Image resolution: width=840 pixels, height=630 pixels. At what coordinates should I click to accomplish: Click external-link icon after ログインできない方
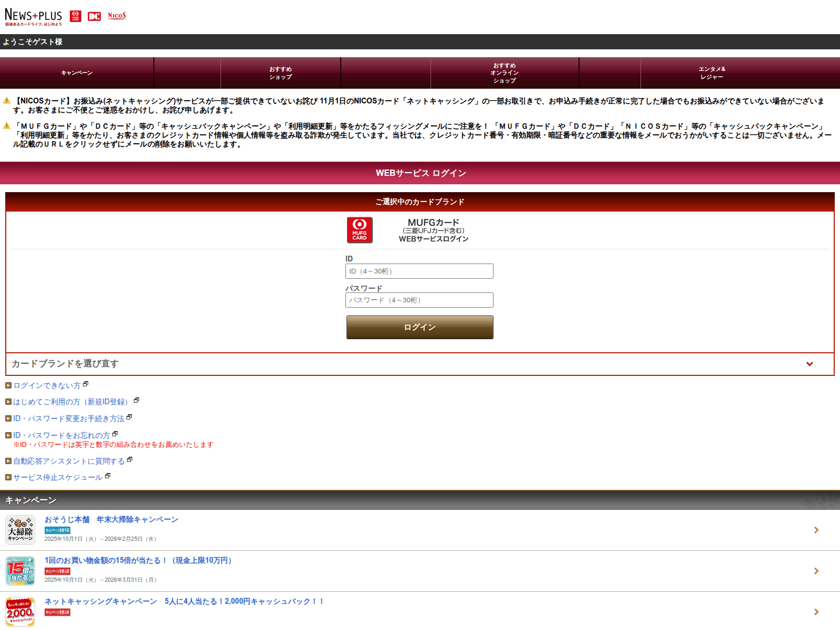click(86, 384)
